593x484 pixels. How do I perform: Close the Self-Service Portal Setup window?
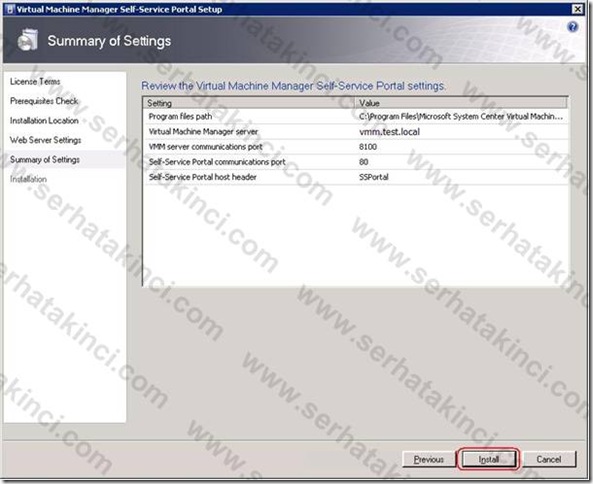(577, 9)
